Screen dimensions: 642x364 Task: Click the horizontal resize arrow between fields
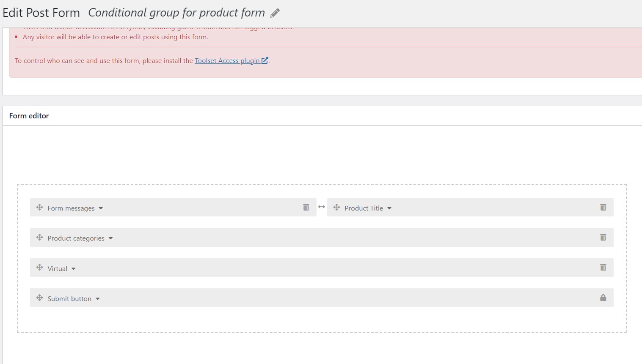coord(322,207)
